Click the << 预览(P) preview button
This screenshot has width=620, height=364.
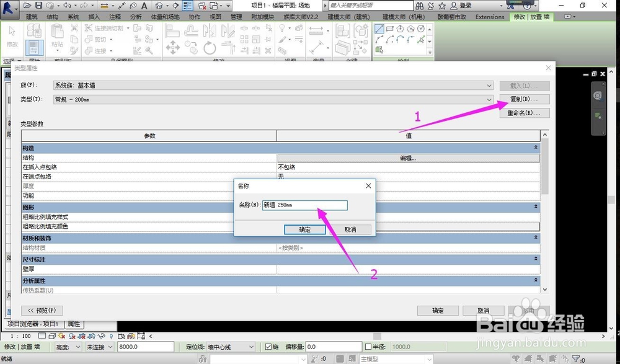[42, 311]
